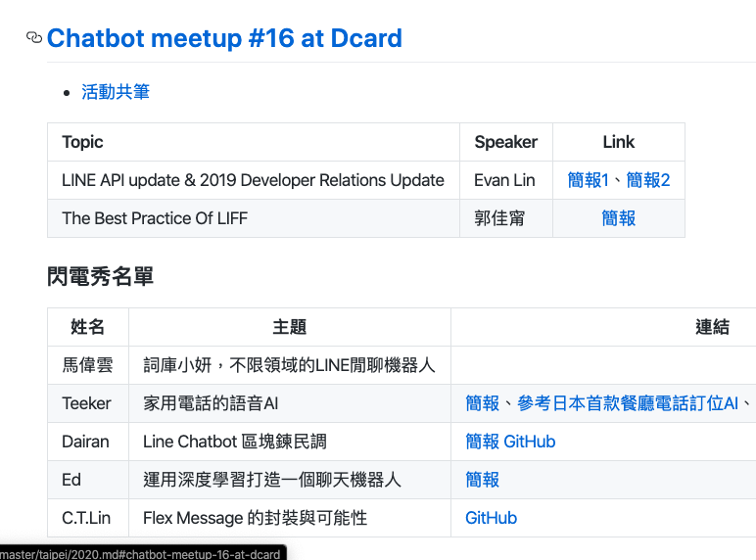Open Ed's 簡報 link
The image size is (756, 560).
pyautogui.click(x=482, y=480)
